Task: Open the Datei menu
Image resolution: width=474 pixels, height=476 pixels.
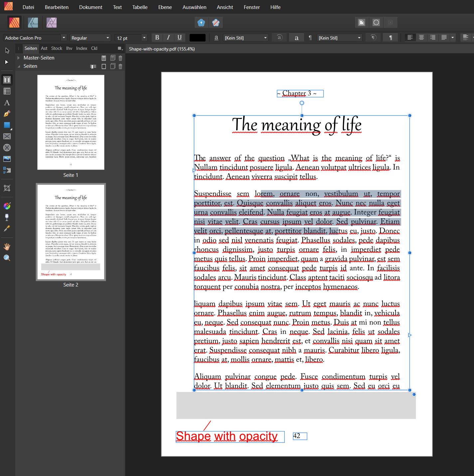Action: click(28, 7)
